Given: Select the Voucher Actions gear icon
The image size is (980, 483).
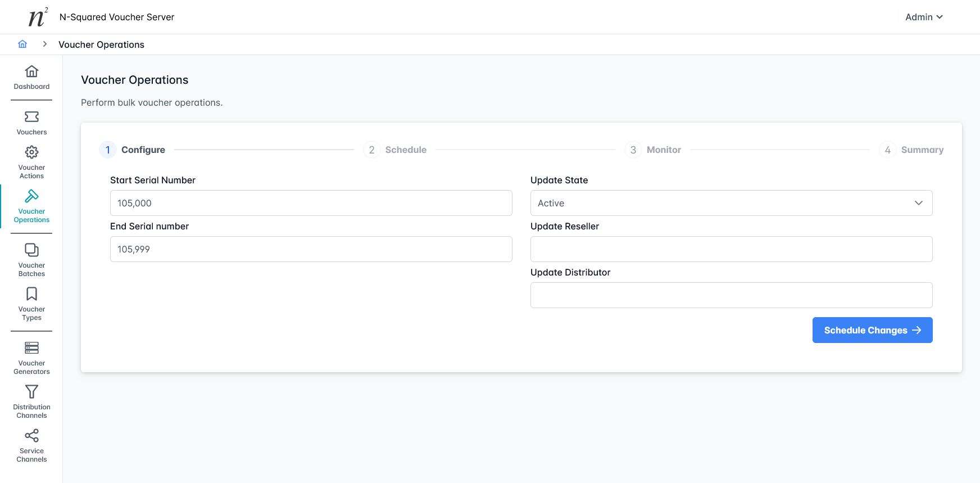Looking at the screenshot, I should click(x=31, y=152).
